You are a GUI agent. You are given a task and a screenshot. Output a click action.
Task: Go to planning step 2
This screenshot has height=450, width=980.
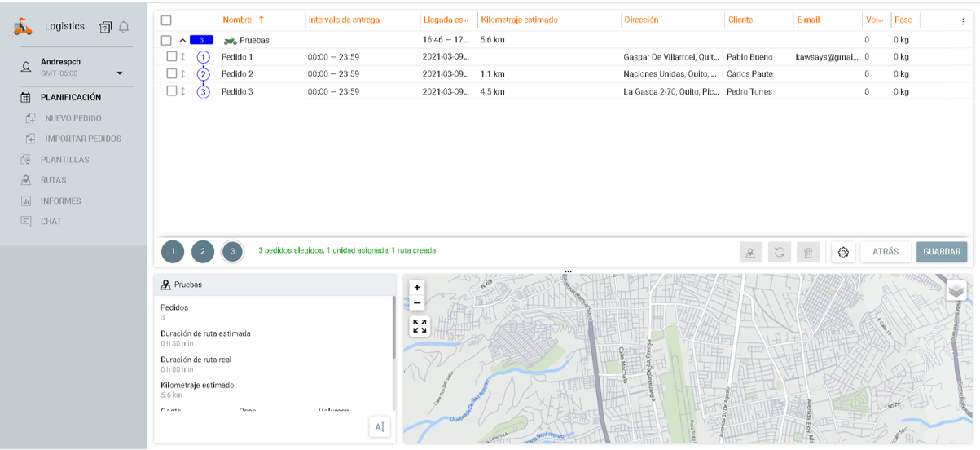(x=203, y=251)
